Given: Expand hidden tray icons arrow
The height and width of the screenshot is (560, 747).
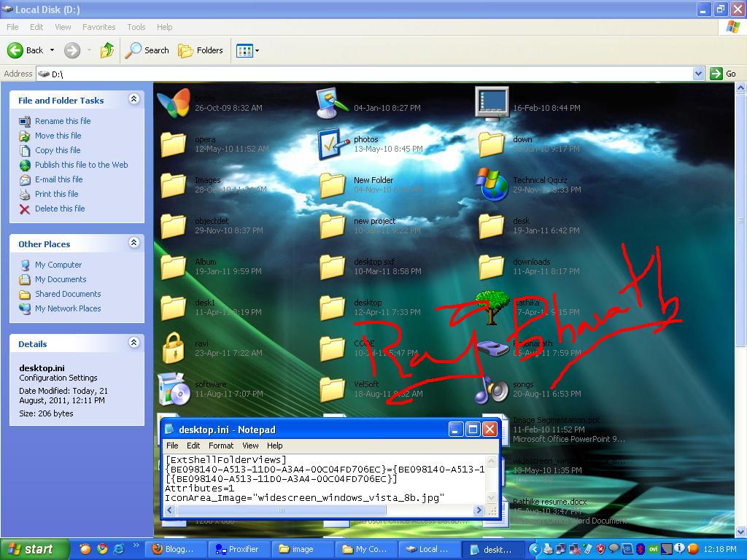Looking at the screenshot, I should (534, 550).
